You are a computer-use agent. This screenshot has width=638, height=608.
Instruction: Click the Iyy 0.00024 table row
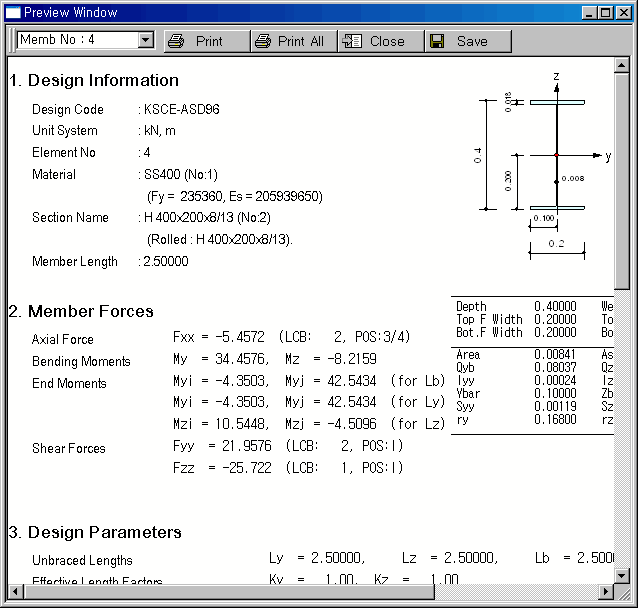(516, 381)
